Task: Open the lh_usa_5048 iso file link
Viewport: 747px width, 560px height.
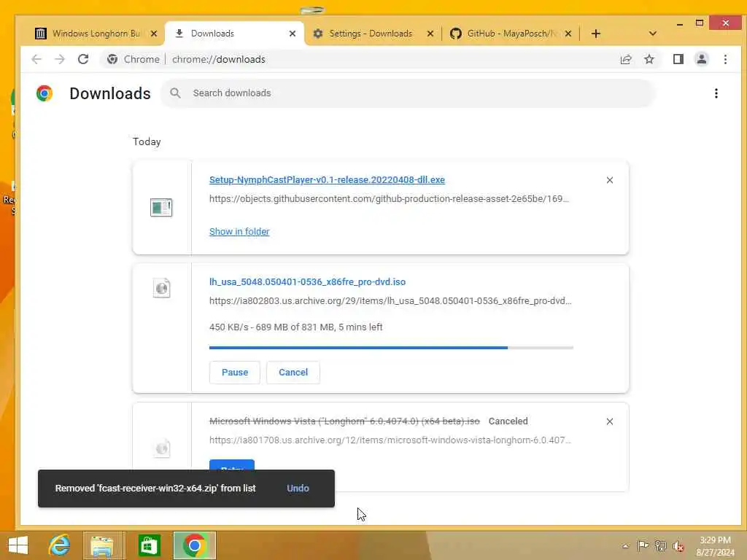Action: pos(307,281)
